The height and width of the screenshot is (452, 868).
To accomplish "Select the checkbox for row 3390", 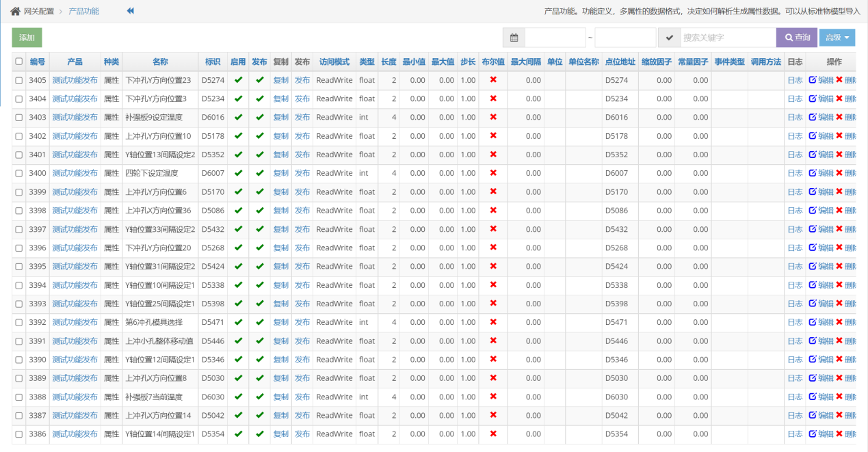I will coord(19,360).
